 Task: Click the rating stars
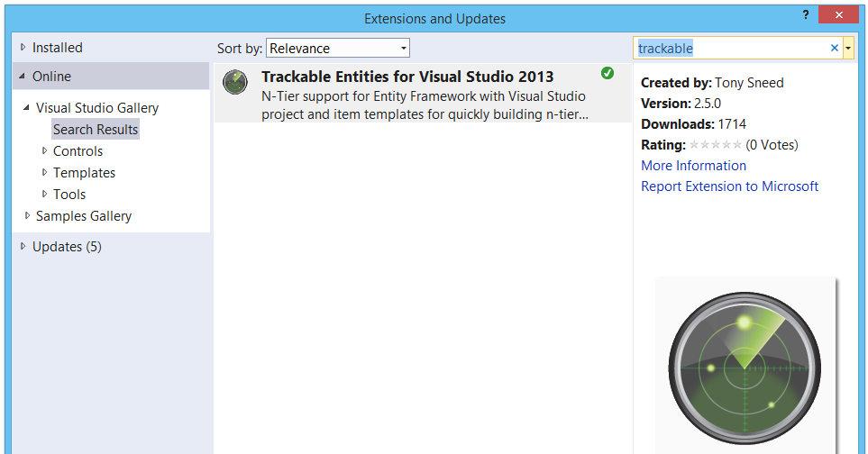click(715, 145)
